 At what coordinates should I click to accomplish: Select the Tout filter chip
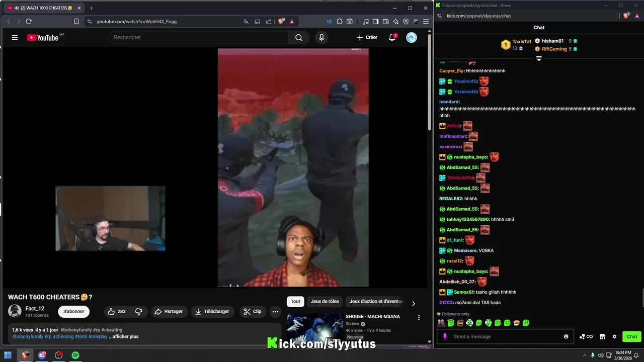click(295, 302)
